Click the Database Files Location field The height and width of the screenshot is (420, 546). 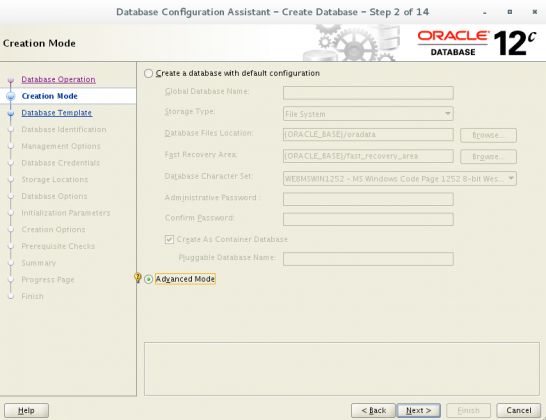point(368,135)
